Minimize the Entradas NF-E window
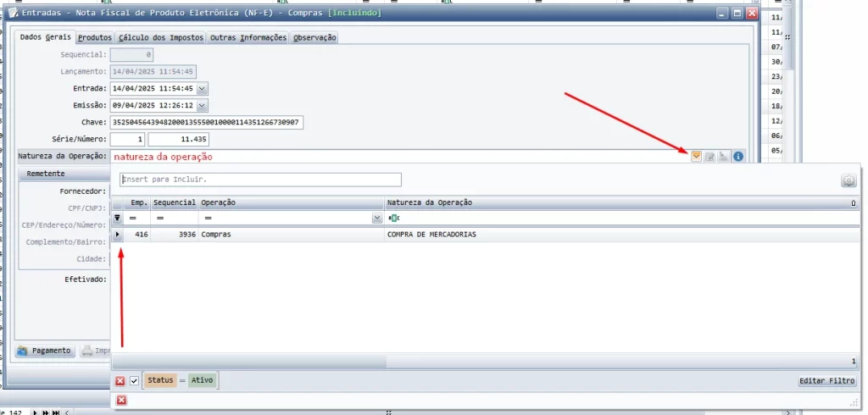Screen dimensions: 868x415 (722, 14)
